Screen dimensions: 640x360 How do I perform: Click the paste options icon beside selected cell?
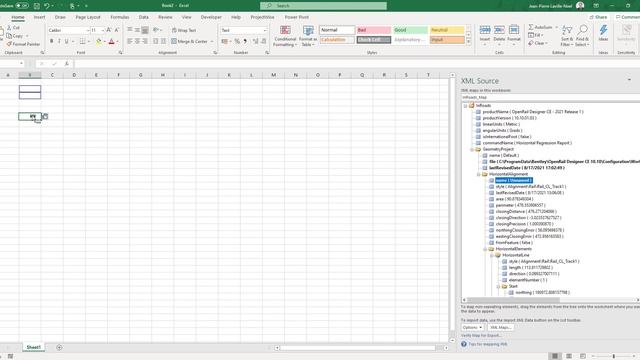coord(45,116)
